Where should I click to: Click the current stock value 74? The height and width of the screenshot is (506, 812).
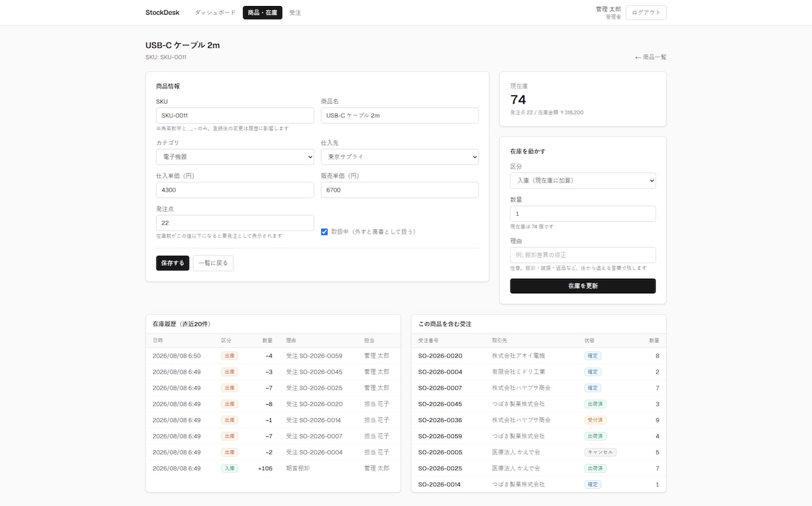click(x=518, y=100)
